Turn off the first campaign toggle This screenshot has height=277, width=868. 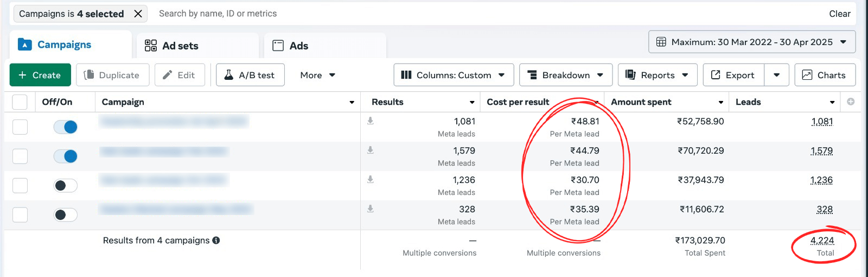pos(66,127)
